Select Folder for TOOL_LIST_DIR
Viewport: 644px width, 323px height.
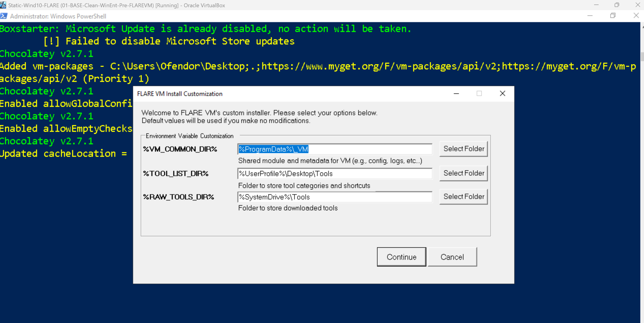point(464,173)
